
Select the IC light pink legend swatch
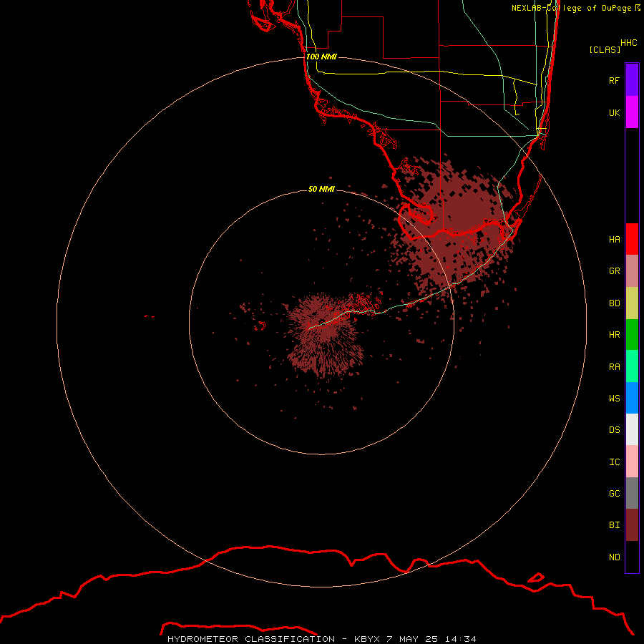pos(632,462)
